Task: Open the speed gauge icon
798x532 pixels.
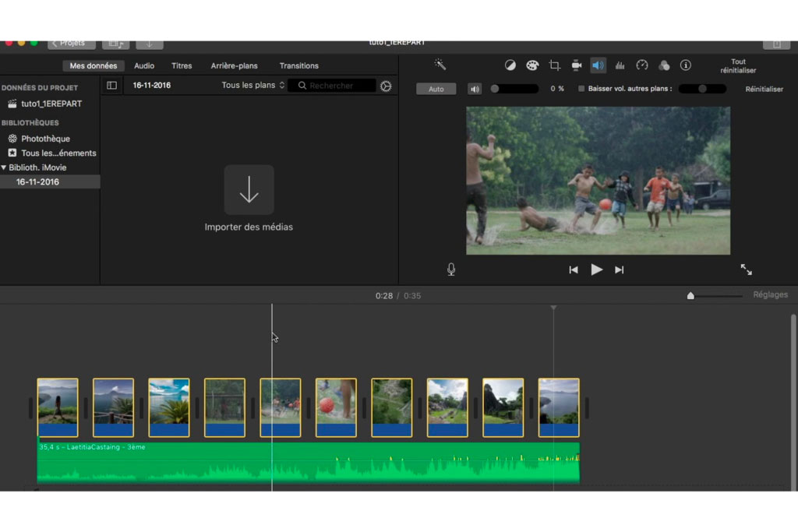Action: [642, 65]
